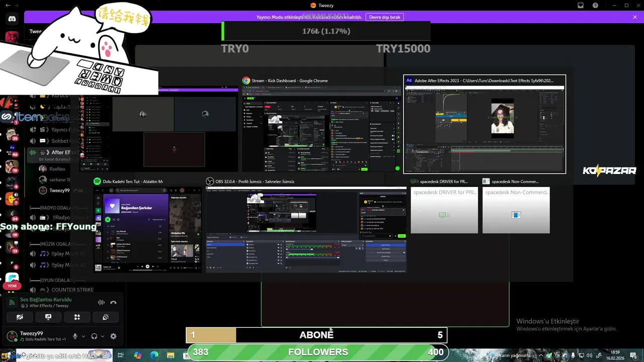Open Task View on the taskbar
Image resolution: width=644 pixels, height=362 pixels.
point(121,355)
